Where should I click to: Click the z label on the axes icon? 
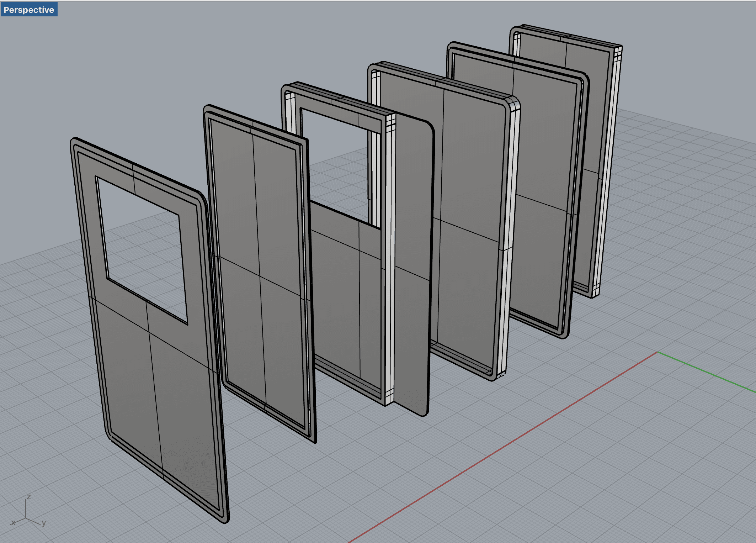29,497
